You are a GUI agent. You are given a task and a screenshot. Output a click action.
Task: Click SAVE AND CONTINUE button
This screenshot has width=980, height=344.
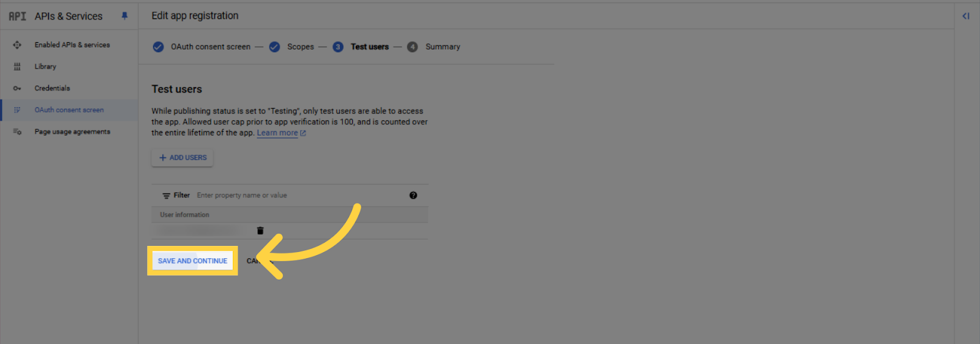(192, 261)
